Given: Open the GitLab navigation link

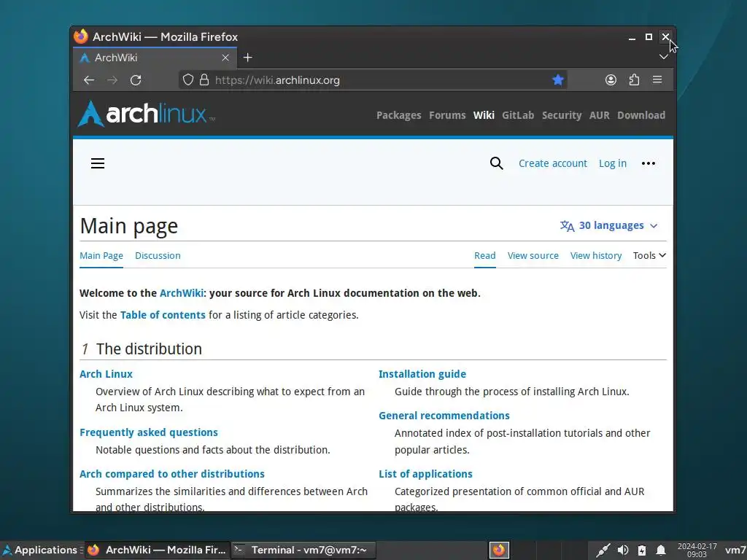Looking at the screenshot, I should click(x=518, y=115).
